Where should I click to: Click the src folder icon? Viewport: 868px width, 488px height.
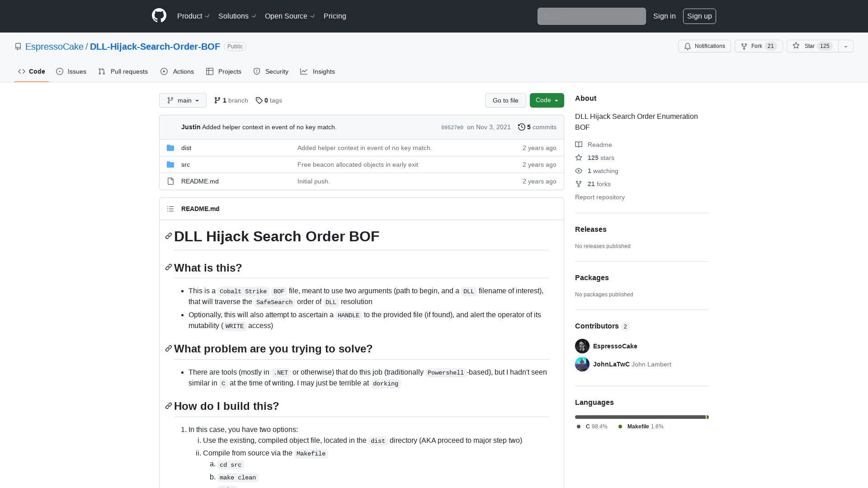click(170, 164)
